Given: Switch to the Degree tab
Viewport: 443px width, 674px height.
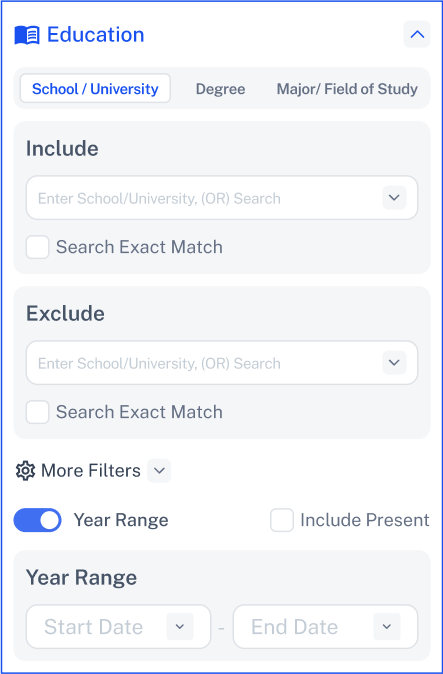Looking at the screenshot, I should pyautogui.click(x=220, y=89).
